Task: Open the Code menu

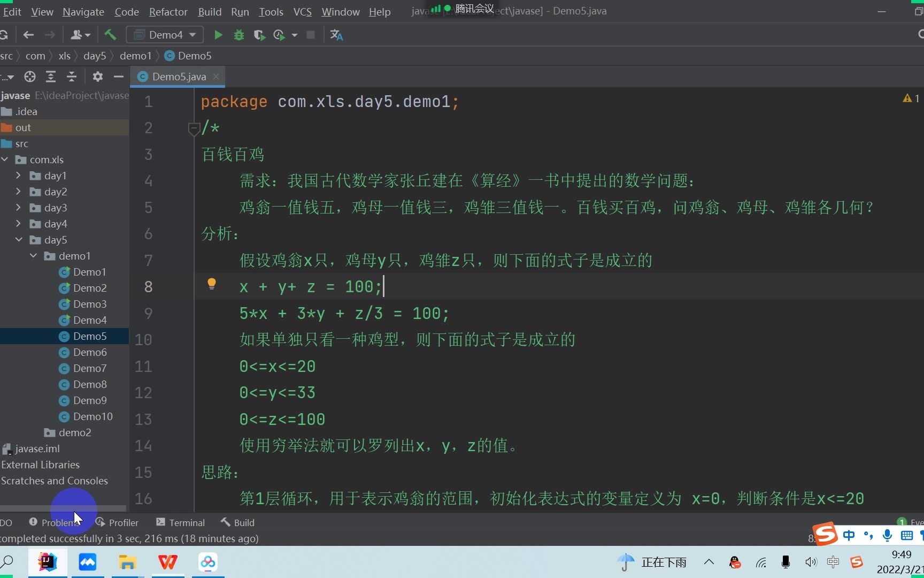Action: pyautogui.click(x=127, y=12)
